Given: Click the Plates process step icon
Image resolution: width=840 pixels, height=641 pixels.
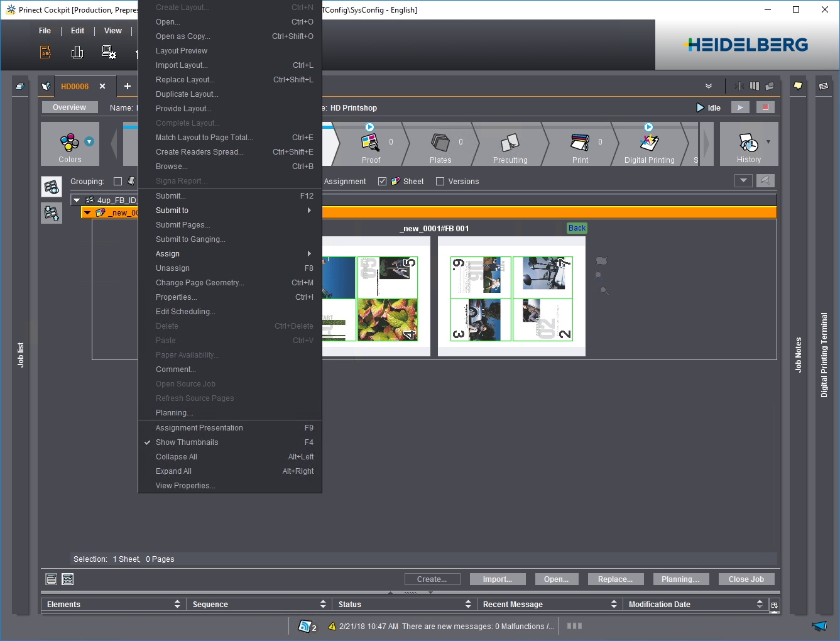Looking at the screenshot, I should [440, 143].
